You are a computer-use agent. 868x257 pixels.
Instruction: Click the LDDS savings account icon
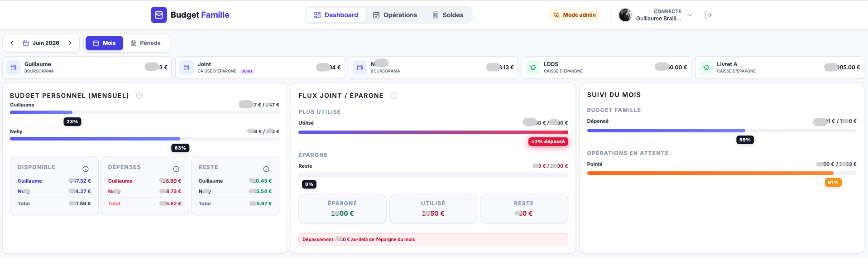tap(533, 68)
